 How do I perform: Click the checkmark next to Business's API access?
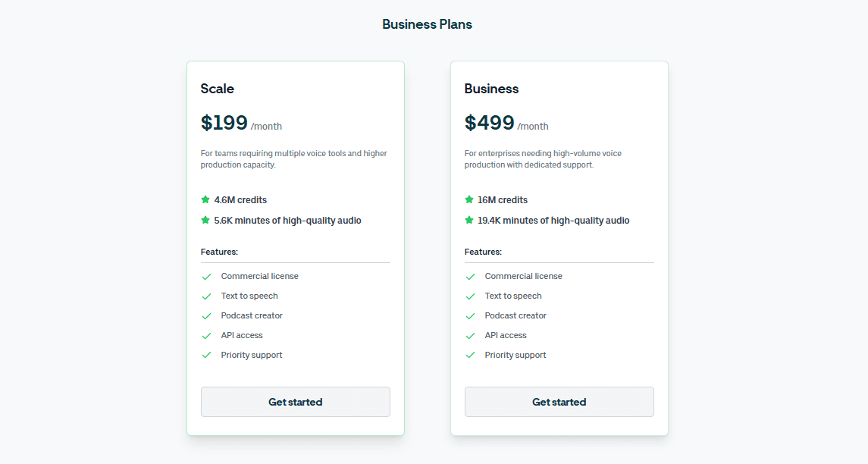470,336
